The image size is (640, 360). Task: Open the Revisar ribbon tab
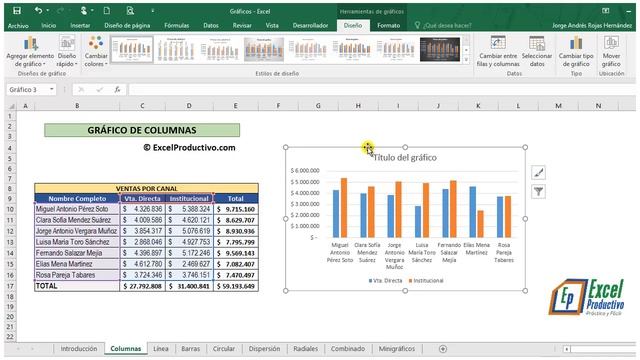tap(242, 25)
